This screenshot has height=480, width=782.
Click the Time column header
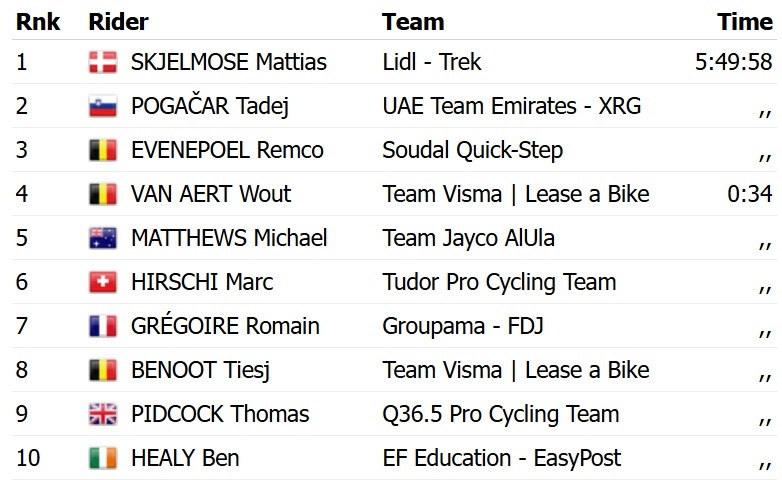coord(745,22)
